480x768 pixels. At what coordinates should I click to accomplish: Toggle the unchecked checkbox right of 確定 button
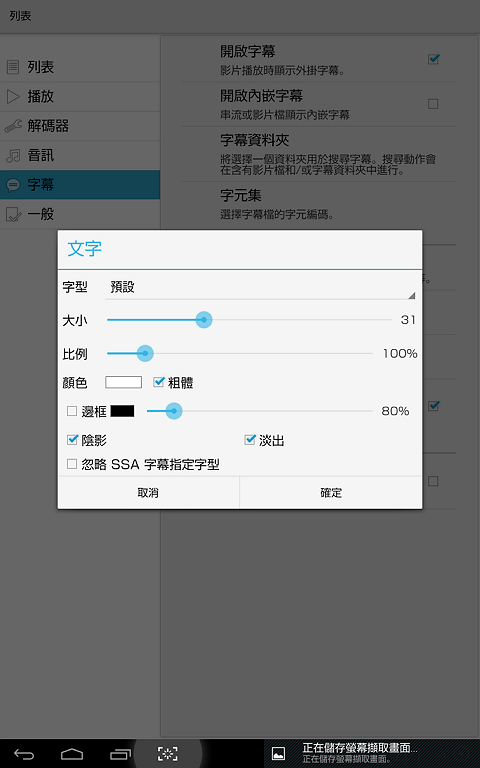(433, 481)
